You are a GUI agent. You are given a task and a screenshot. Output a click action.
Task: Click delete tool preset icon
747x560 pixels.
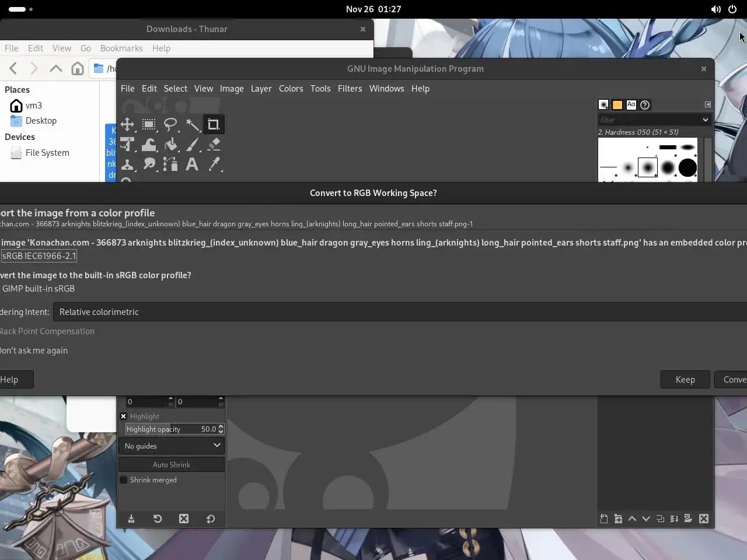pos(184,519)
